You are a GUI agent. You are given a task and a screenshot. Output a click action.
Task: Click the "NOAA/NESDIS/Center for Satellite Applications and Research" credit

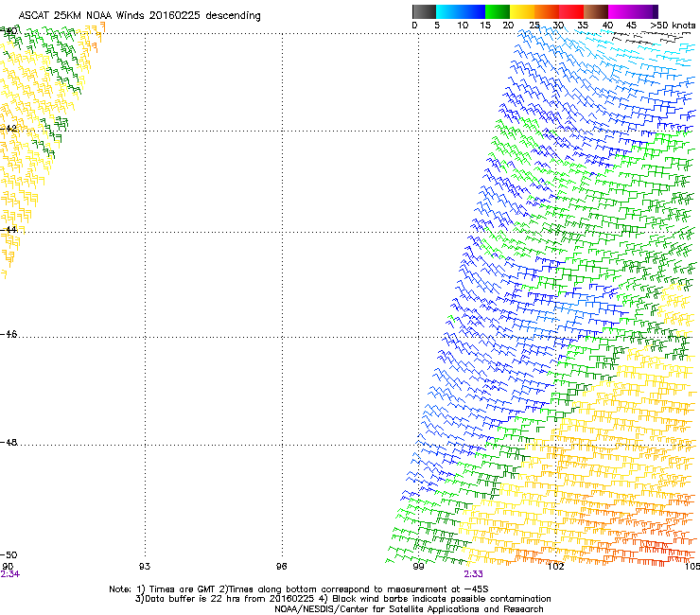click(x=409, y=608)
